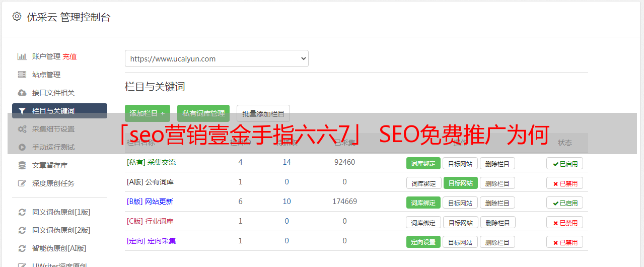Click the settings gear icon in header
The image size is (644, 267).
(17, 17)
